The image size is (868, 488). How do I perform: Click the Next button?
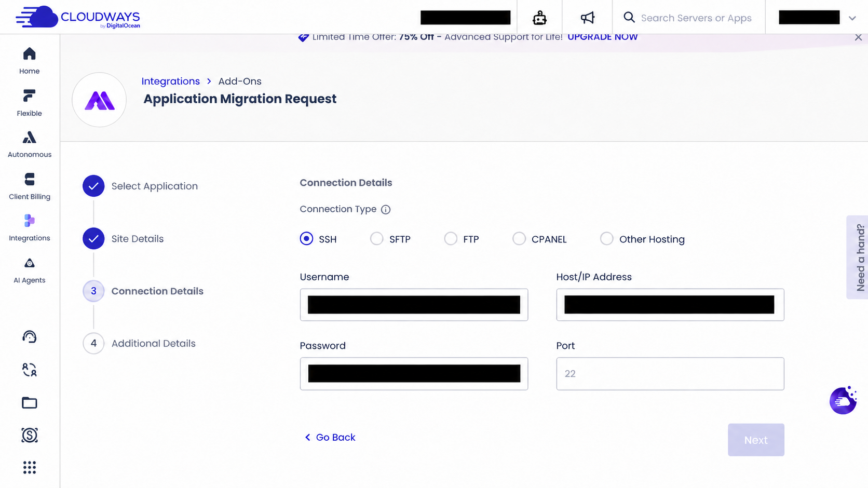click(x=756, y=440)
